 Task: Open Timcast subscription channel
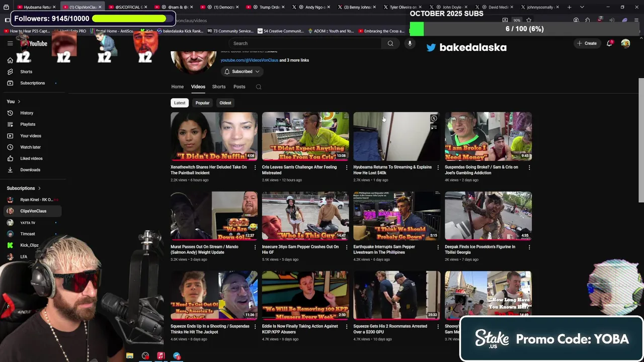coord(28,234)
